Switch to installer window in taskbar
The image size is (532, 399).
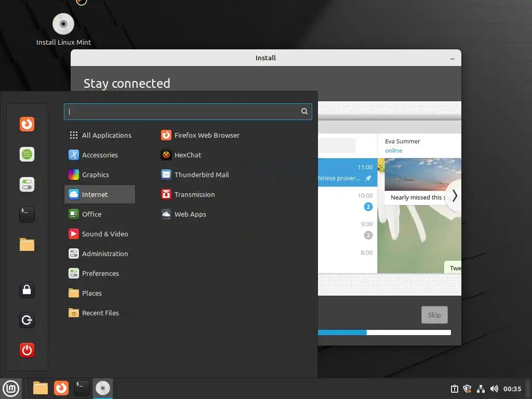click(x=102, y=388)
